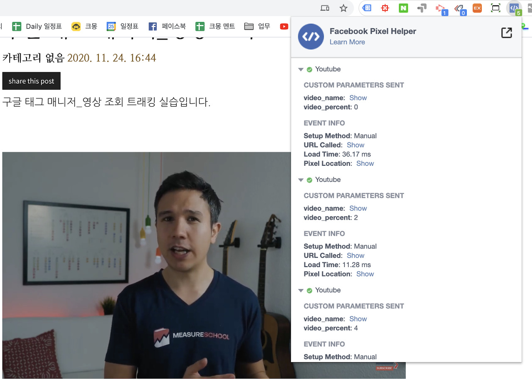
Task: Show video_name for the video_percent 4 event
Action: coord(358,318)
